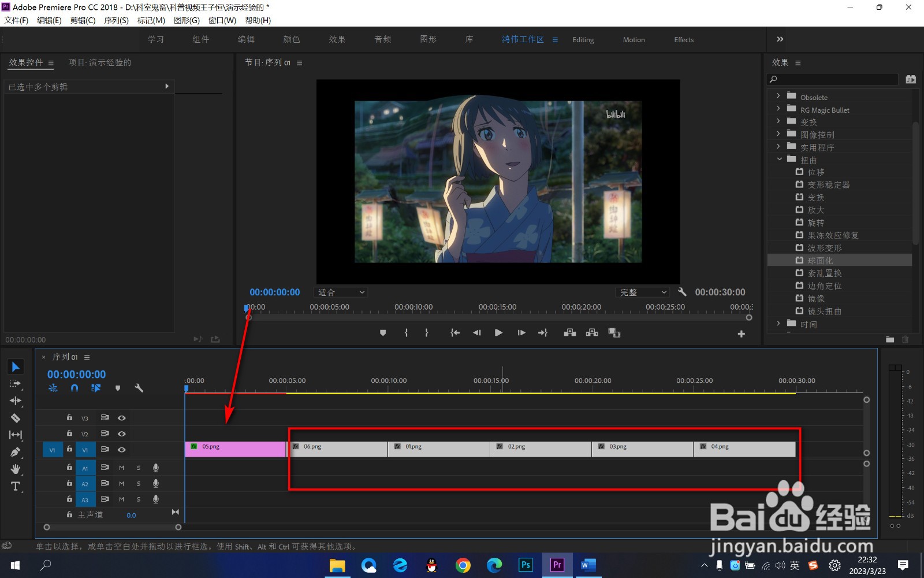Open the button editor plus icon
The image size is (924, 578).
pyautogui.click(x=742, y=334)
